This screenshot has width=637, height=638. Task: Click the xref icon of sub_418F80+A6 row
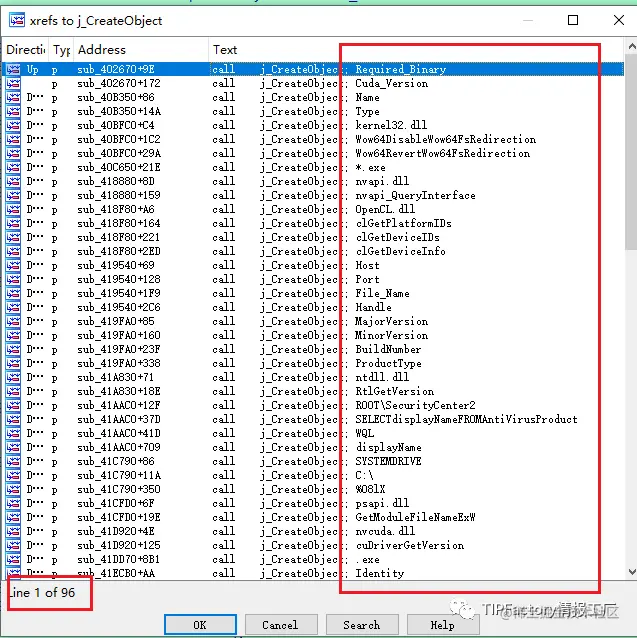point(13,209)
